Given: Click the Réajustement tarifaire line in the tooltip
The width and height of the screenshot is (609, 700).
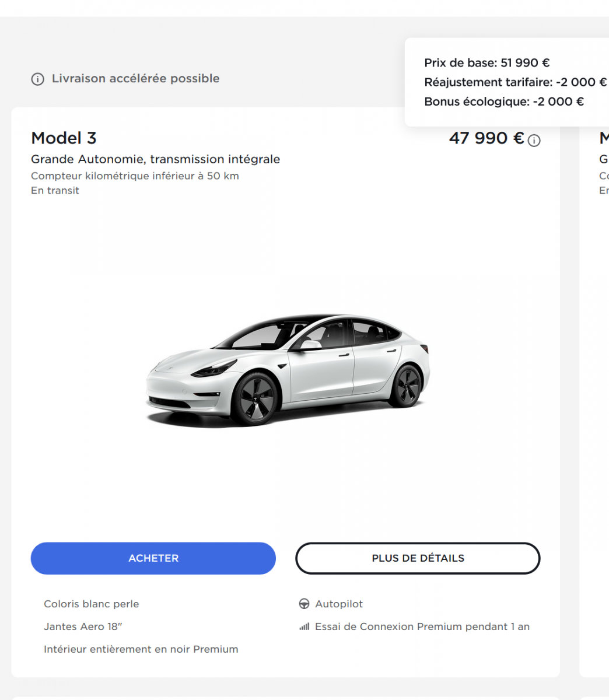Looking at the screenshot, I should tap(515, 82).
